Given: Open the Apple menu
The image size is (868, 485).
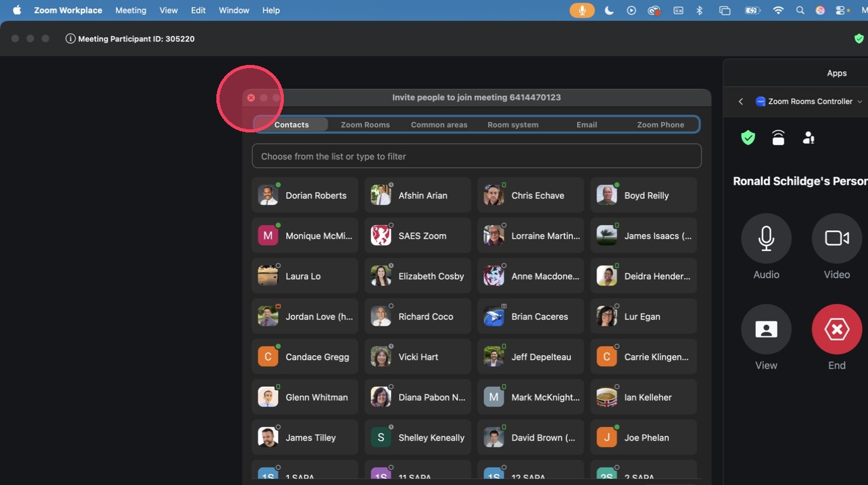Looking at the screenshot, I should (17, 10).
